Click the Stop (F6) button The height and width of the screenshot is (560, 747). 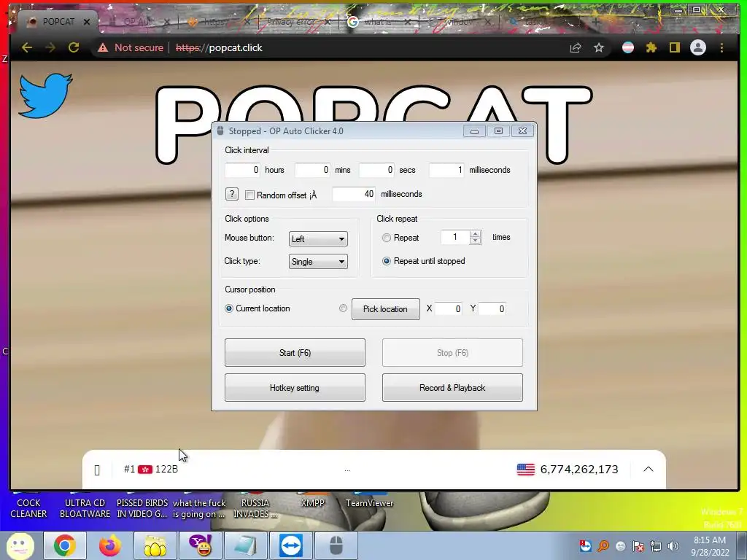pos(452,352)
